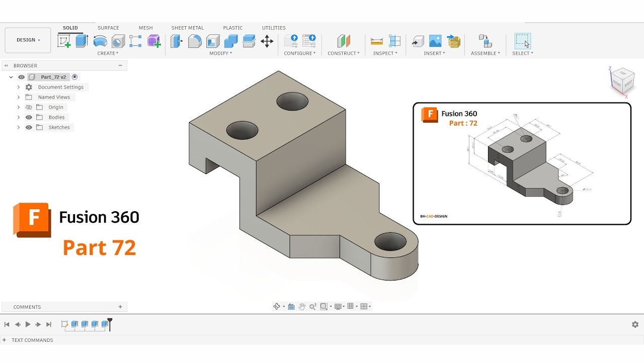Viewport: 644px width, 362px height.
Task: Select the Extrude tool
Action: tap(82, 41)
